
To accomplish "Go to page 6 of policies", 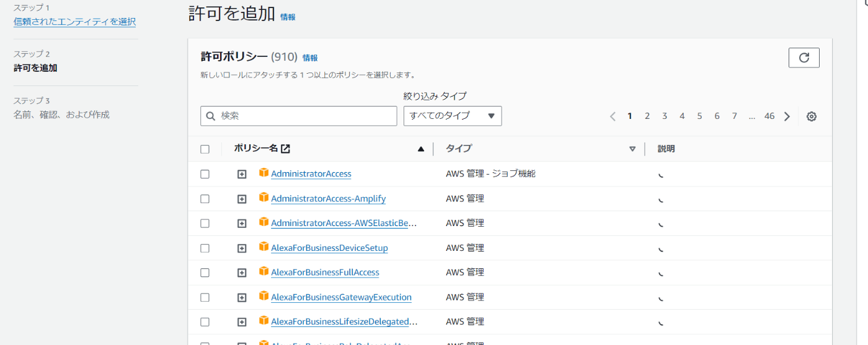I will [x=717, y=116].
